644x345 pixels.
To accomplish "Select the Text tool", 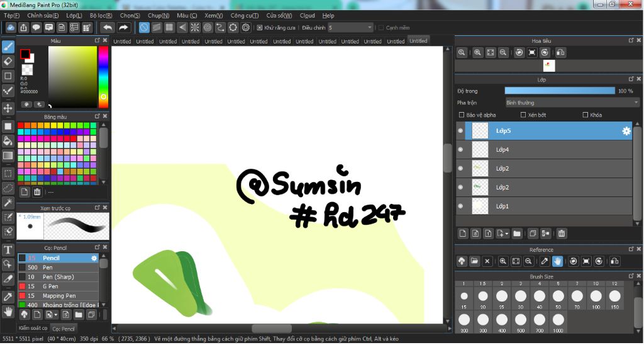I will [8, 249].
